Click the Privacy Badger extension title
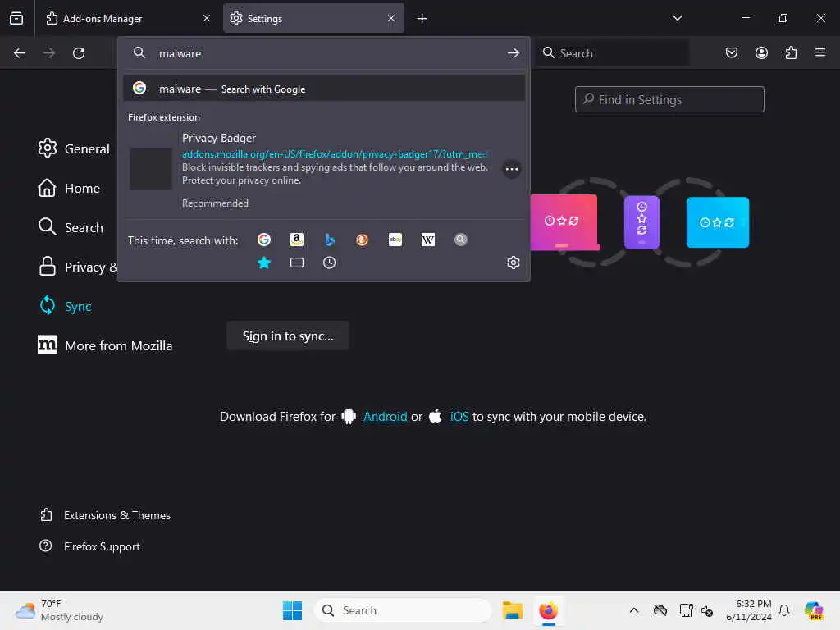 tap(218, 138)
